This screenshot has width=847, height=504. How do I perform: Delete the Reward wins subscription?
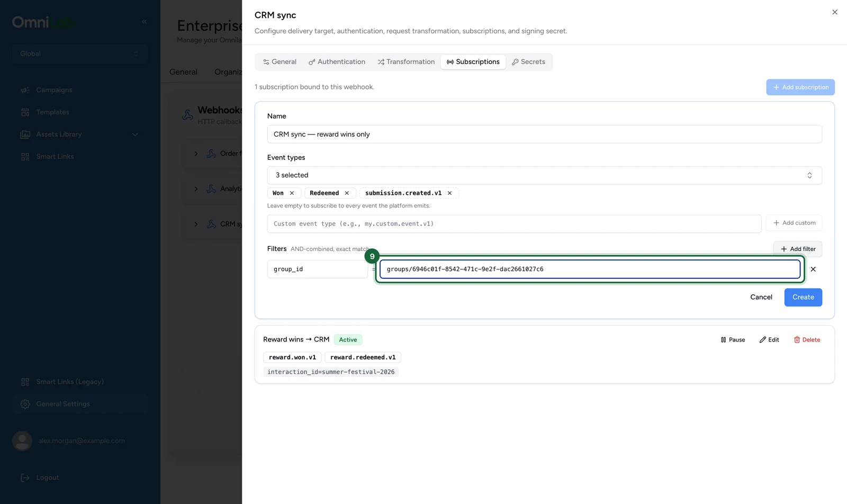807,340
